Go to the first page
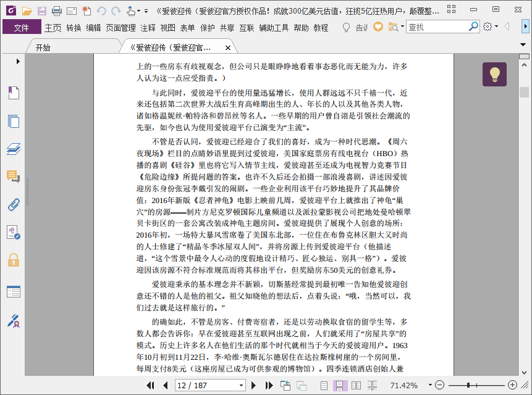This screenshot has height=395, width=532. pyautogui.click(x=150, y=385)
